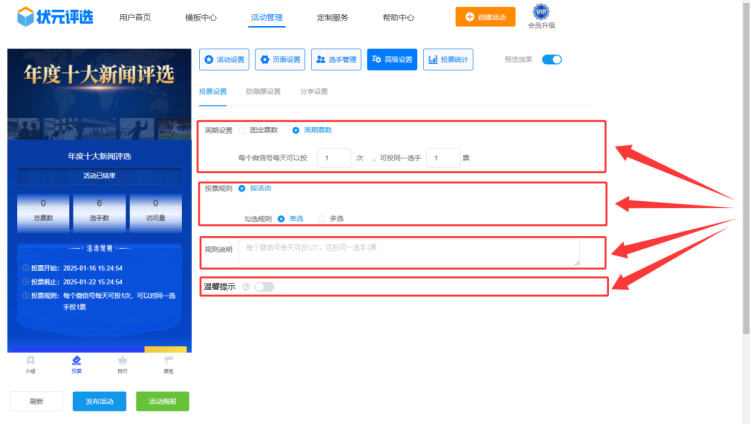This screenshot has height=424, width=750.
Task: Select the 固定票数 radio option
Action: click(x=242, y=130)
